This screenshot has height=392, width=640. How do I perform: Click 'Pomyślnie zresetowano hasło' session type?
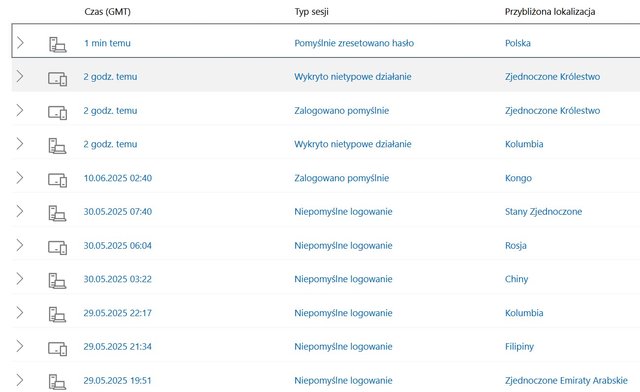(354, 43)
